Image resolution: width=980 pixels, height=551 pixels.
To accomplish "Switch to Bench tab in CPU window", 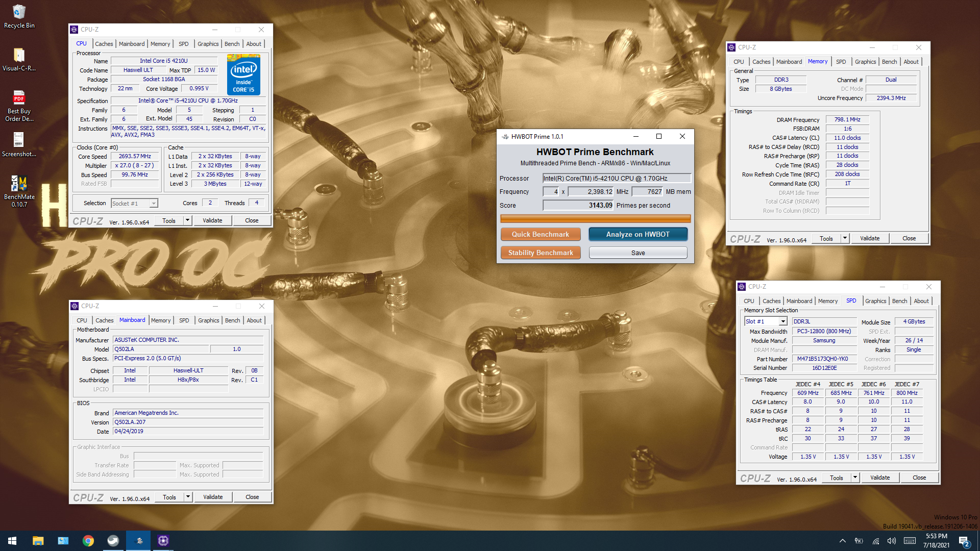I will tap(232, 44).
